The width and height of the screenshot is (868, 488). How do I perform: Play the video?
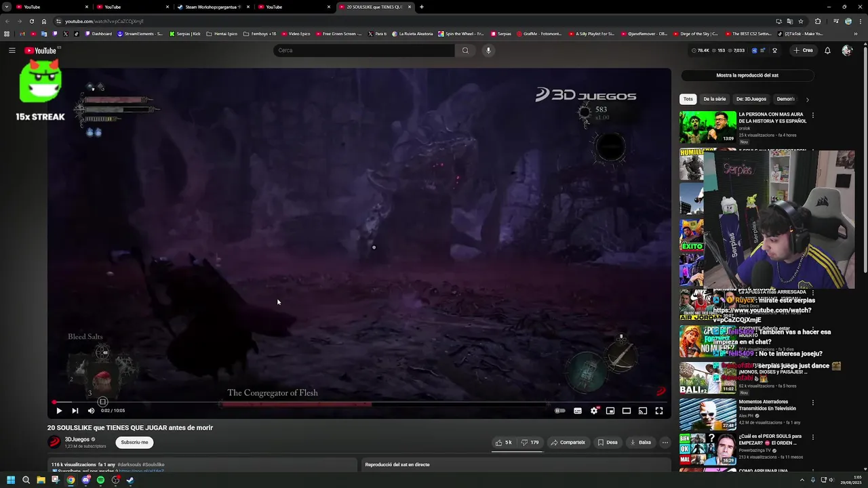coord(58,411)
